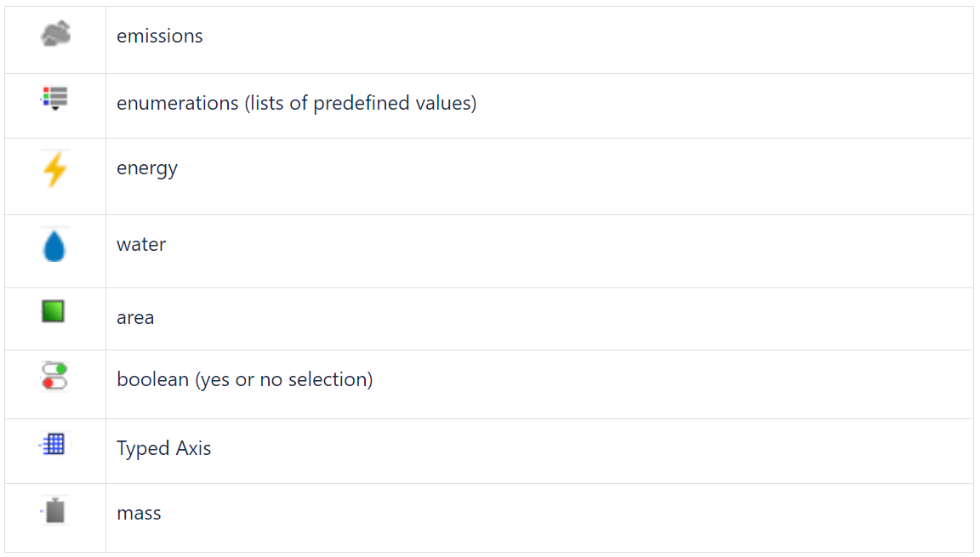Select the boolean (yes or no selection) text
Viewport: 980px width, 557px height.
tap(244, 379)
